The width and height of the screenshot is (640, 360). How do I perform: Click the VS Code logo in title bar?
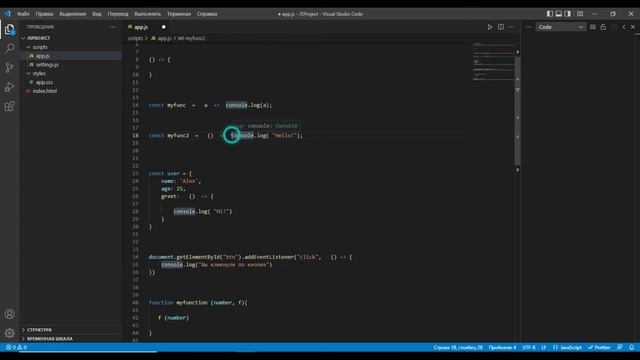point(7,13)
